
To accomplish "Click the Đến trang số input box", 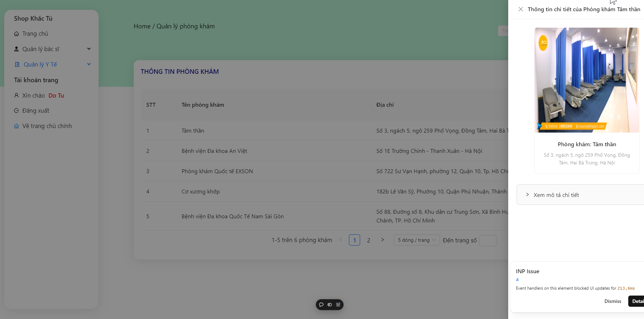I will tap(488, 240).
